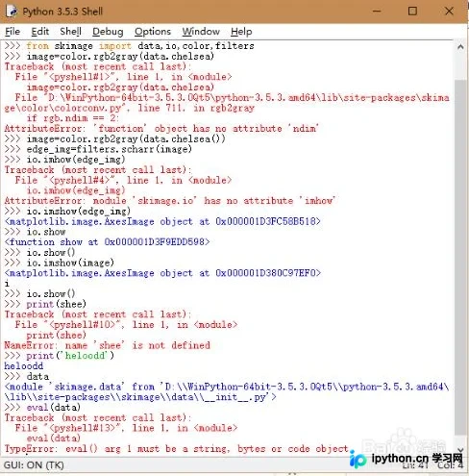Click File "<pyshell#10>" traceback line
Screen dimensions: 469x476
(x=126, y=325)
